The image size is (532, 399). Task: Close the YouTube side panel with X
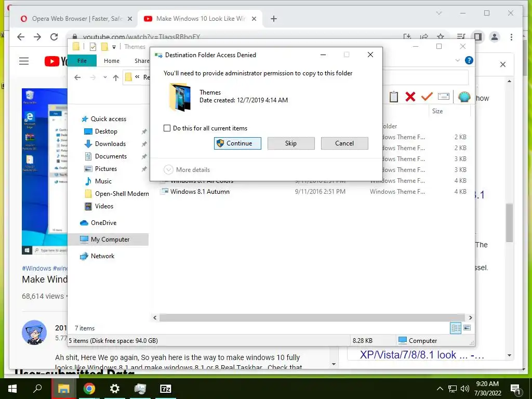tap(503, 64)
